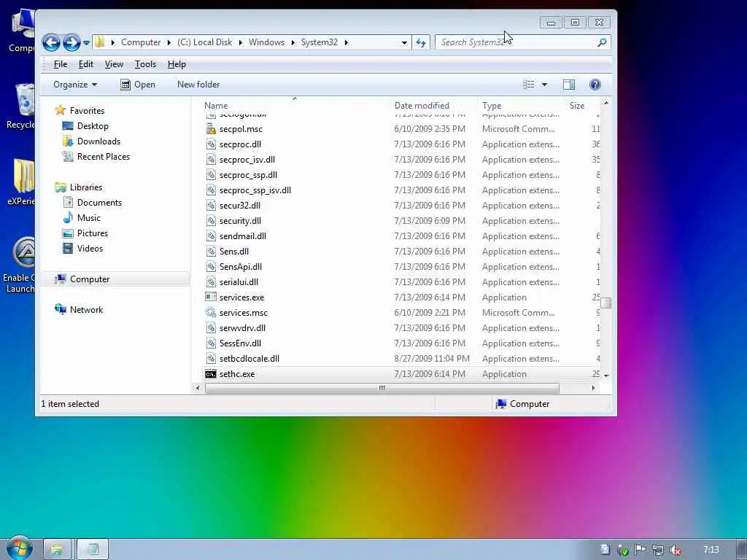Screen dimensions: 747x560
Task: Open the View menu
Action: (x=114, y=64)
